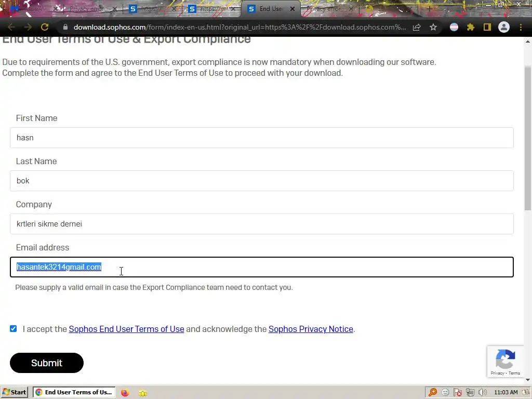532x399 pixels.
Task: Click the 'Email address' label
Action: [43, 247]
